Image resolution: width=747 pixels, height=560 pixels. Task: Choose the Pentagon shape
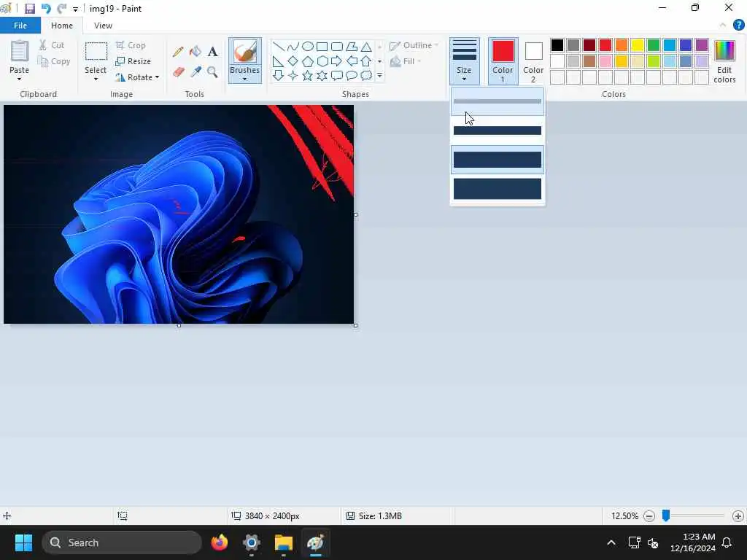coord(308,61)
